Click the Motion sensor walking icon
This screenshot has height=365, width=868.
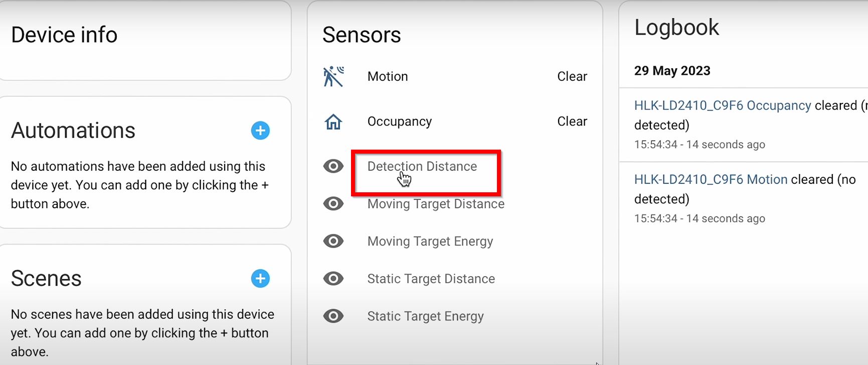click(x=333, y=76)
